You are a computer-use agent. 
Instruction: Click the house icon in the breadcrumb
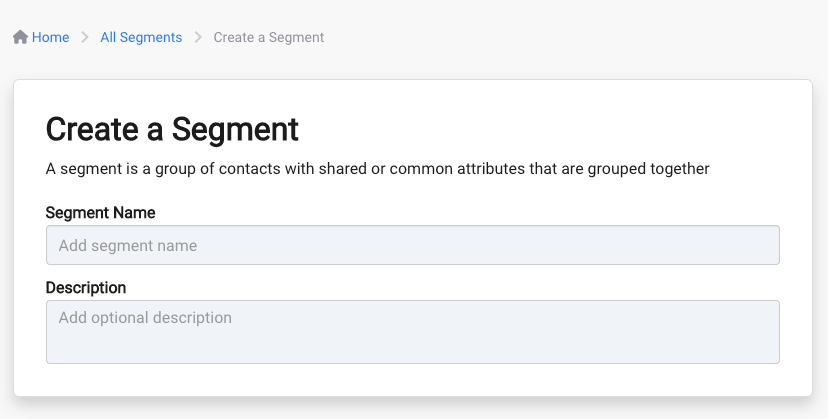[x=20, y=37]
